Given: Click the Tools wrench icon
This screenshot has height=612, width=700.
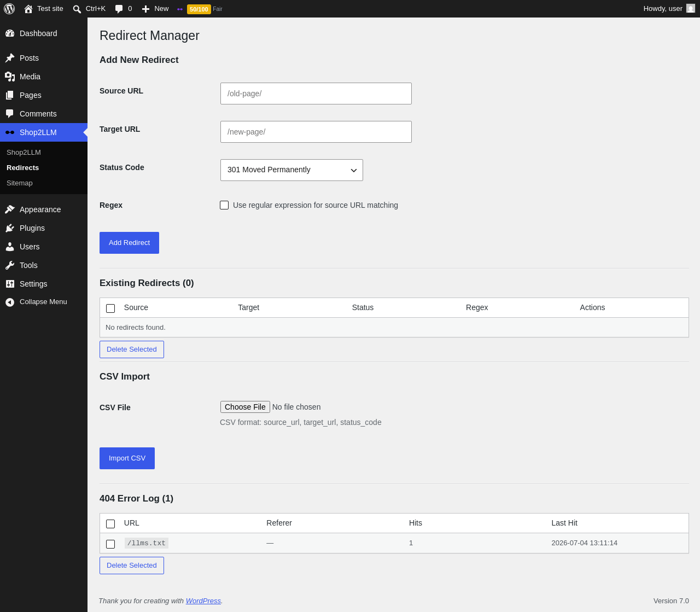Looking at the screenshot, I should click(x=10, y=265).
